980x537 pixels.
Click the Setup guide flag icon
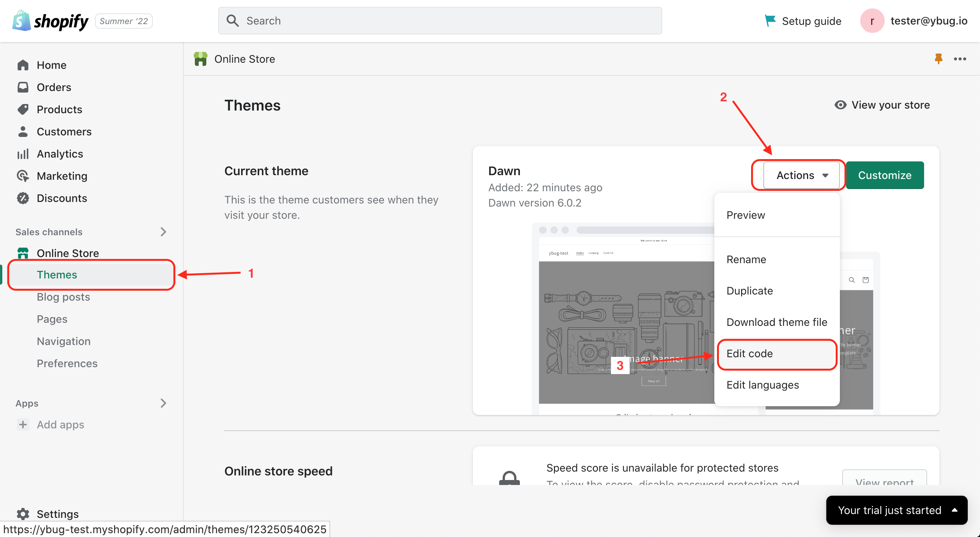pos(770,21)
